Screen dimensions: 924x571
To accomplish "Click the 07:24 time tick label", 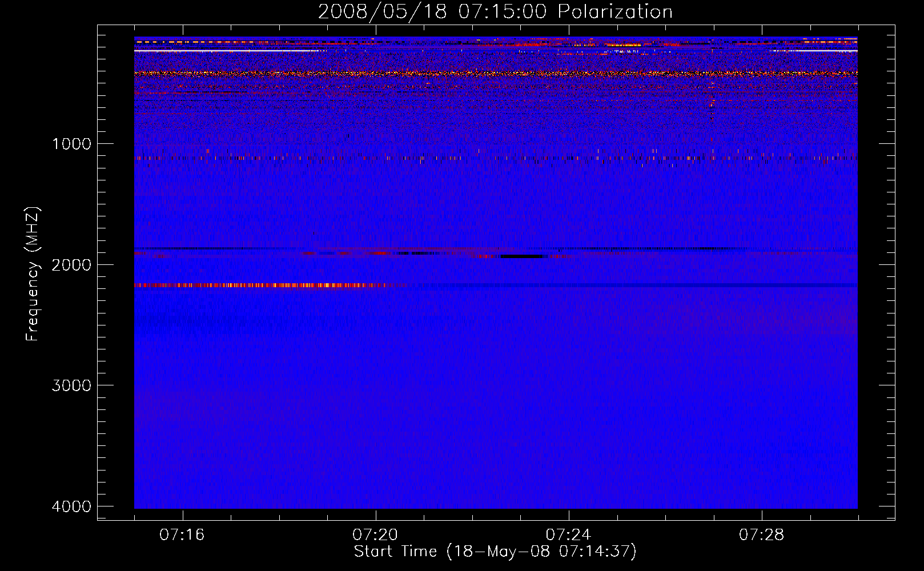I will 568,534.
